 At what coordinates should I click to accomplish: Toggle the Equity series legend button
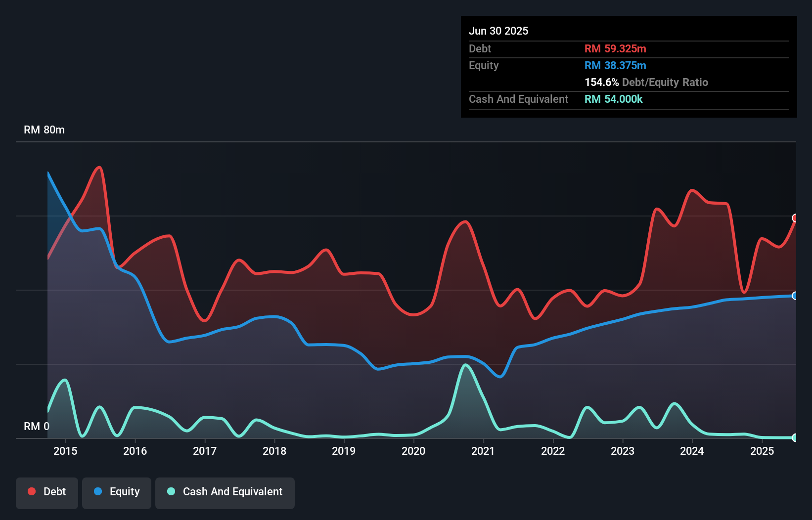click(117, 493)
